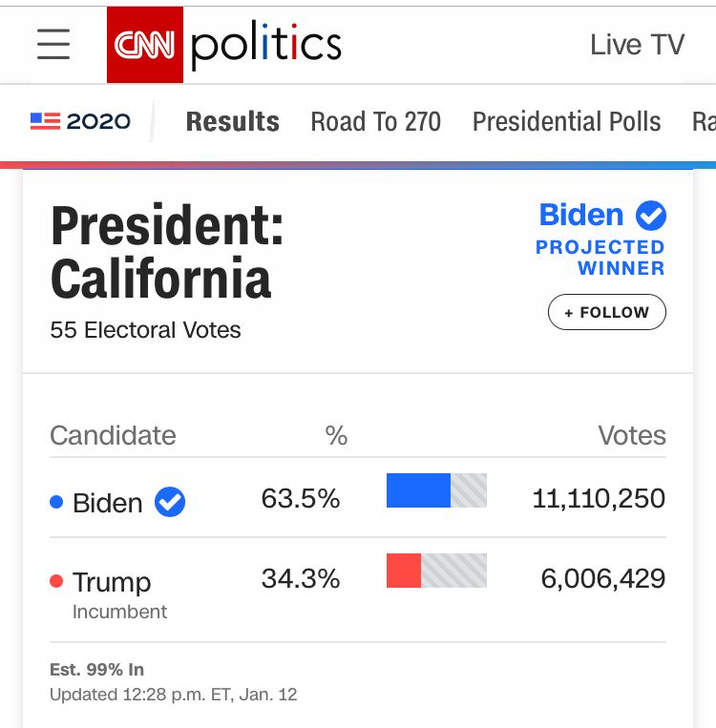Click the red dot beside Trump

pyautogui.click(x=56, y=581)
